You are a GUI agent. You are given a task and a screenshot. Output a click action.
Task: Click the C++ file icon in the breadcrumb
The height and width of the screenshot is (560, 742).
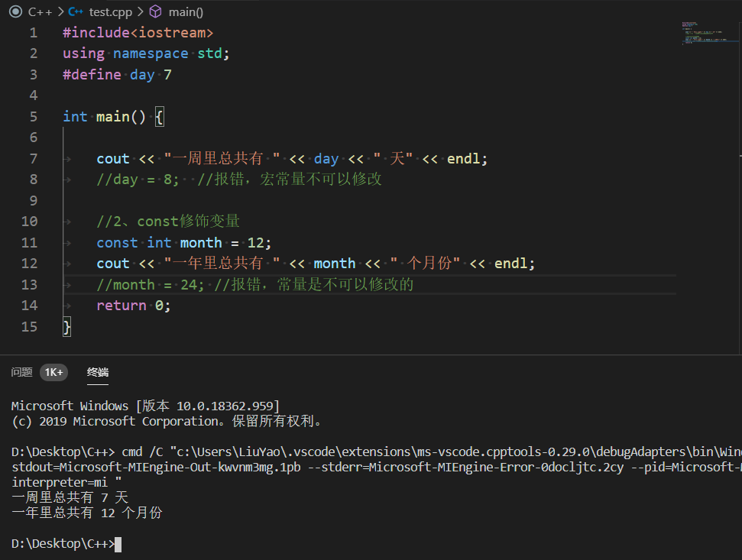[x=75, y=11]
